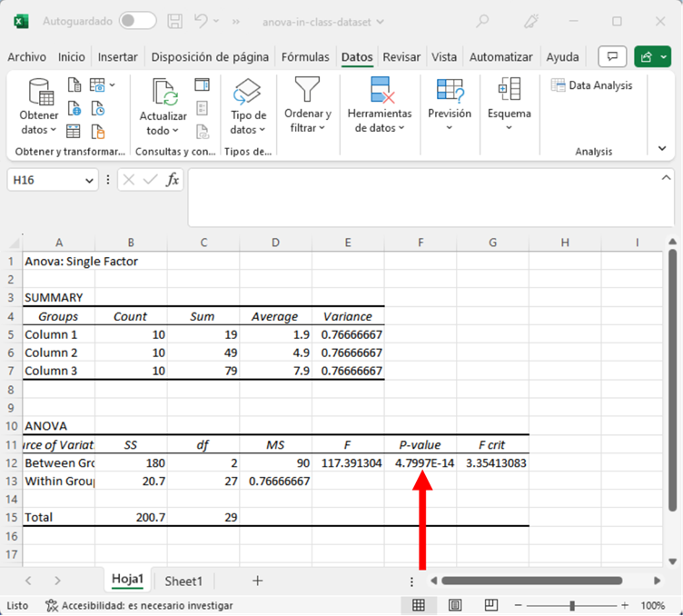This screenshot has height=616, width=683.
Task: Click the insert function fx button
Action: click(x=173, y=180)
